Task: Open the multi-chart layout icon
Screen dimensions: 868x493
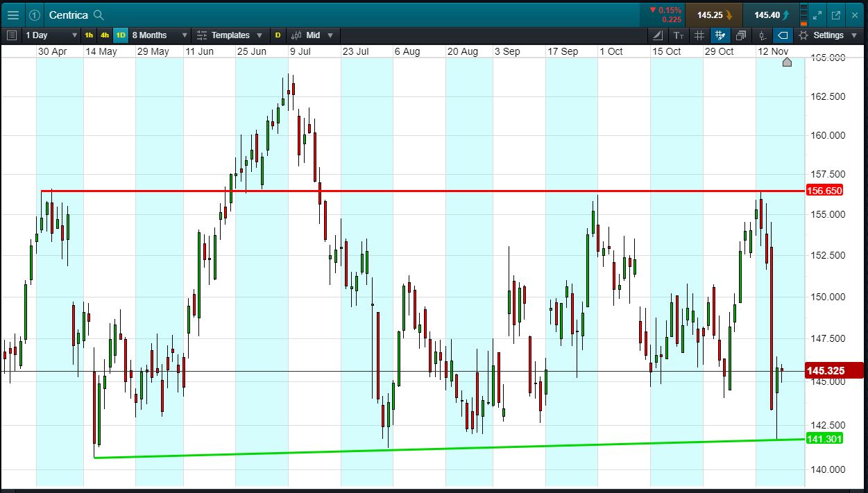Action: [x=741, y=35]
